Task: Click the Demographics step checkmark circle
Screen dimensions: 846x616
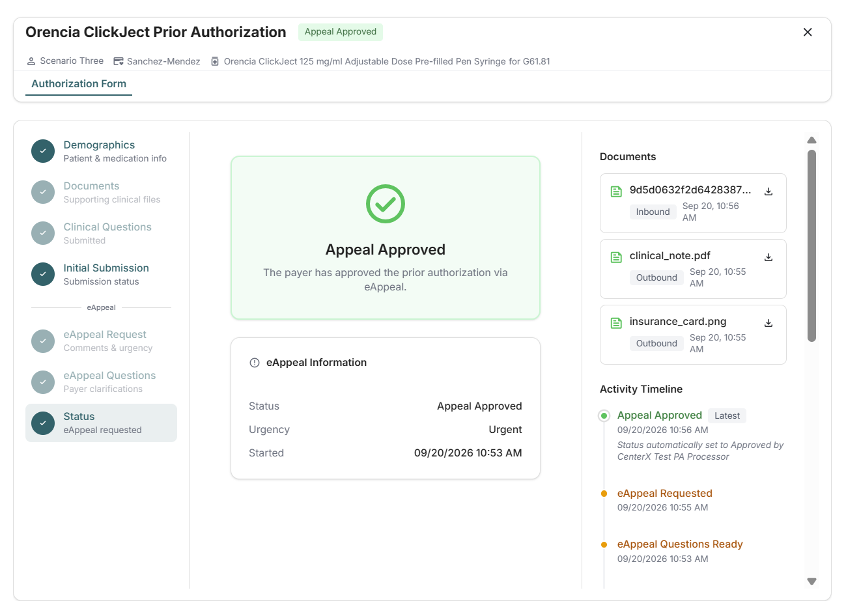Action: click(43, 151)
